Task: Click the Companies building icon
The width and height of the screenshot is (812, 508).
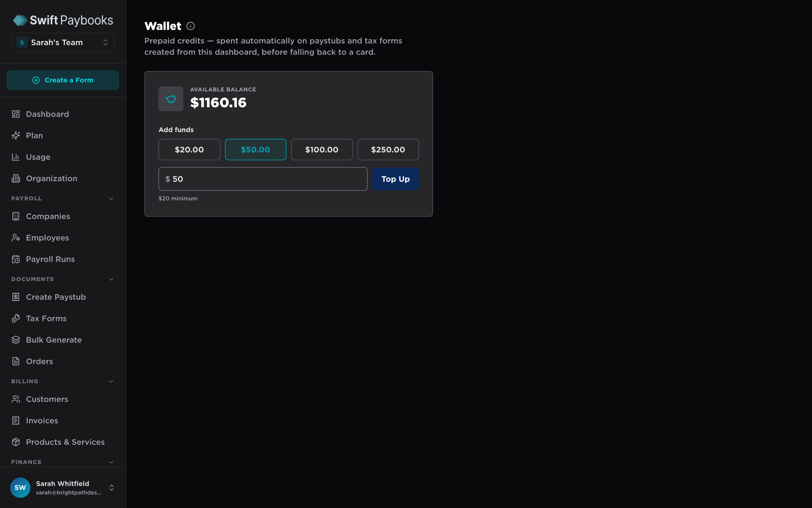Action: 16,216
